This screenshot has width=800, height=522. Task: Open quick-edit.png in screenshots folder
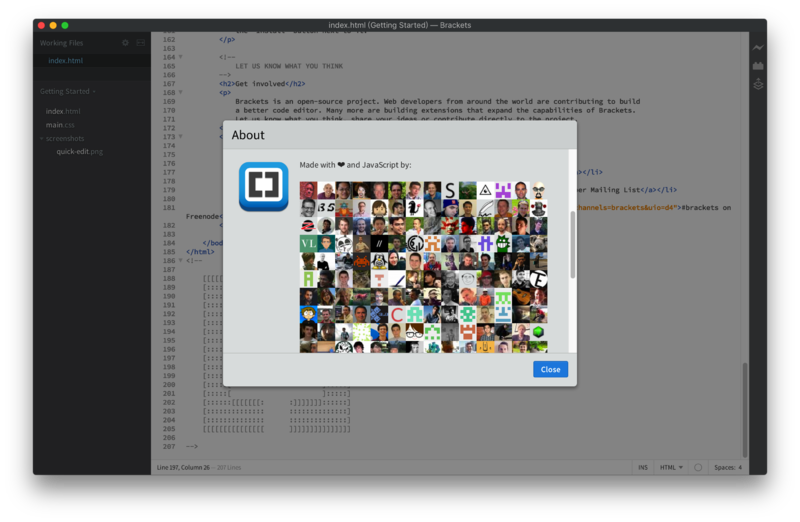tap(80, 152)
